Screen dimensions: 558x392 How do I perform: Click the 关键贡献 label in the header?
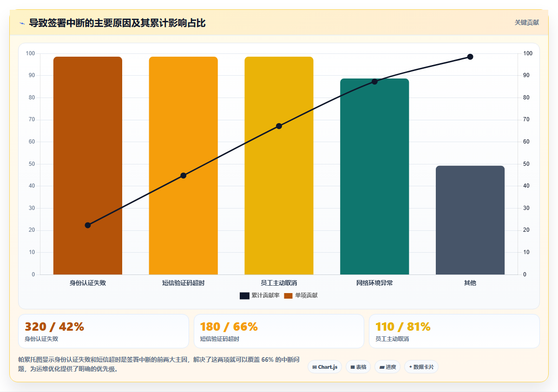click(527, 22)
